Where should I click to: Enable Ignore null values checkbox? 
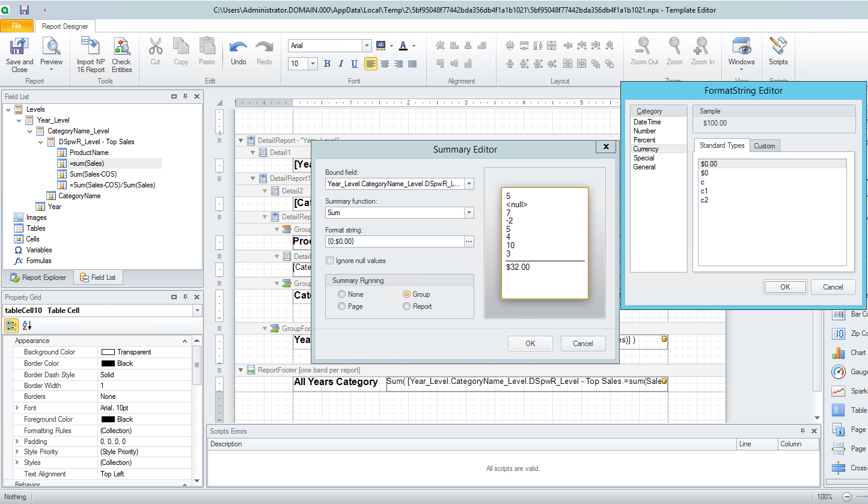coord(329,261)
